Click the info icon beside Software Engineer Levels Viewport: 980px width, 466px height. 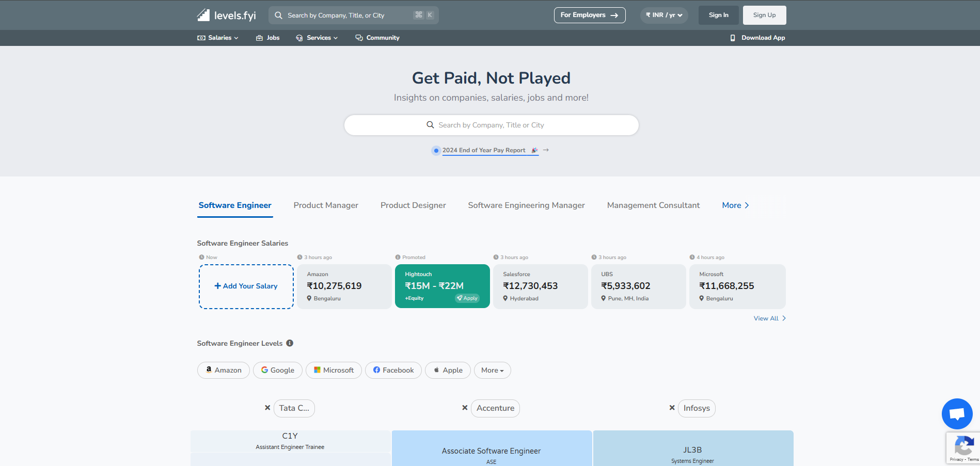[x=290, y=343]
